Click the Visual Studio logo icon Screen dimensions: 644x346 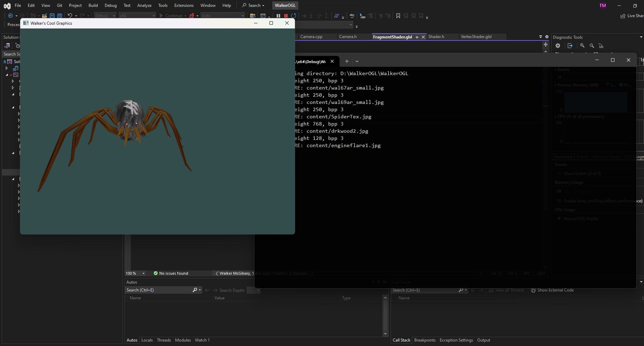7,5
